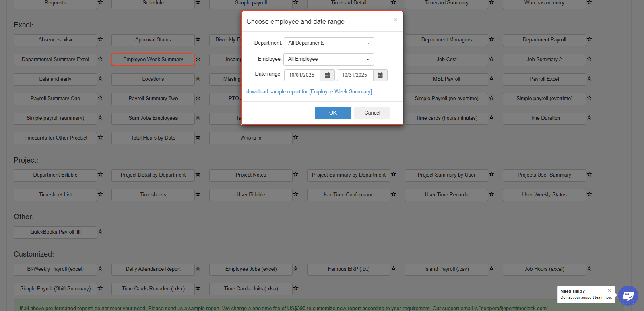This screenshot has height=311, width=644.
Task: Toggle favorite star for Absences xlsx
Action: coord(100,39)
